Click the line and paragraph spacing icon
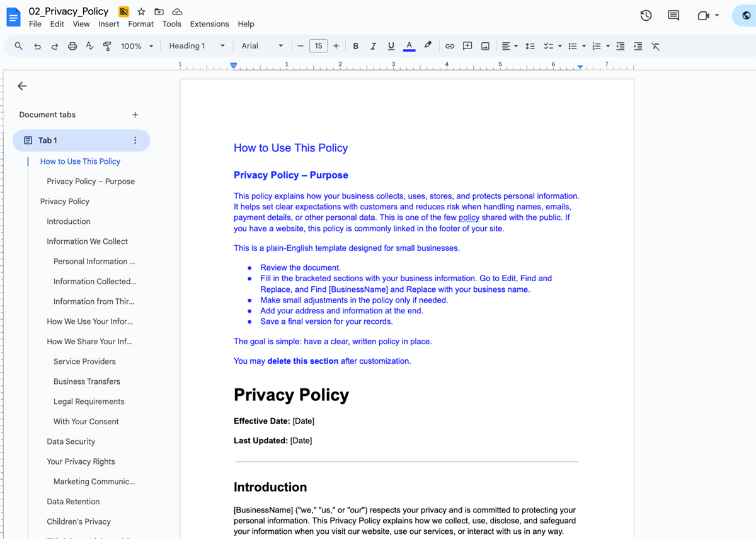The width and height of the screenshot is (756, 539). 530,46
